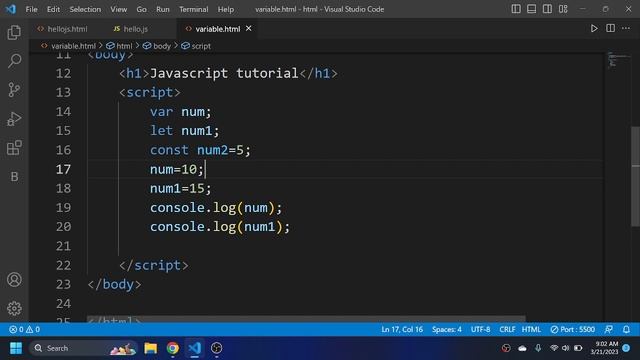This screenshot has height=360, width=640.
Task: Open Manage settings gear
Action: 14,308
